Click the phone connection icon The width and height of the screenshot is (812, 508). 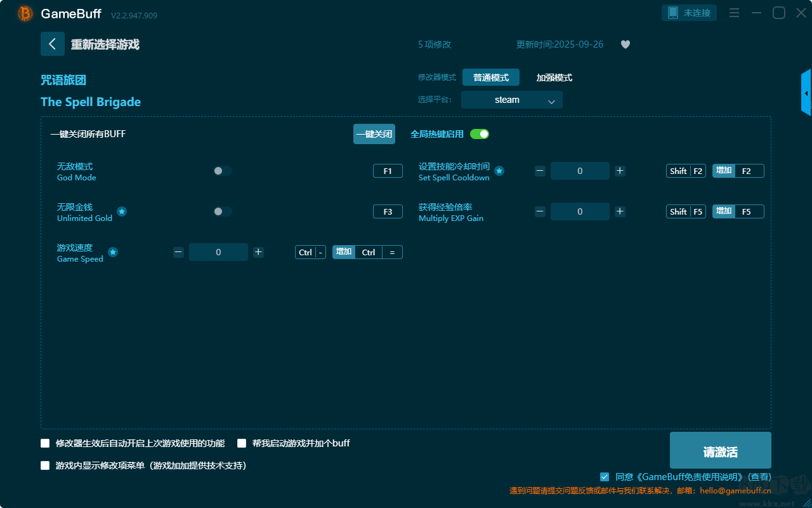pyautogui.click(x=673, y=13)
